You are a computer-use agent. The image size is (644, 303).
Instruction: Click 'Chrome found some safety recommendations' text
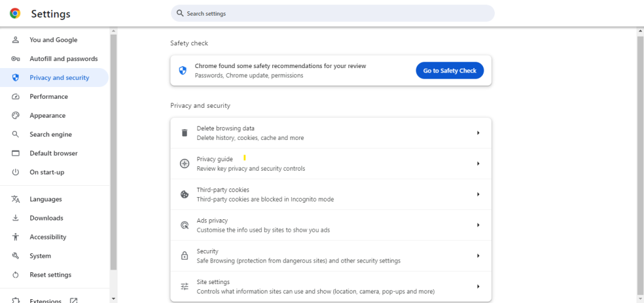[280, 66]
